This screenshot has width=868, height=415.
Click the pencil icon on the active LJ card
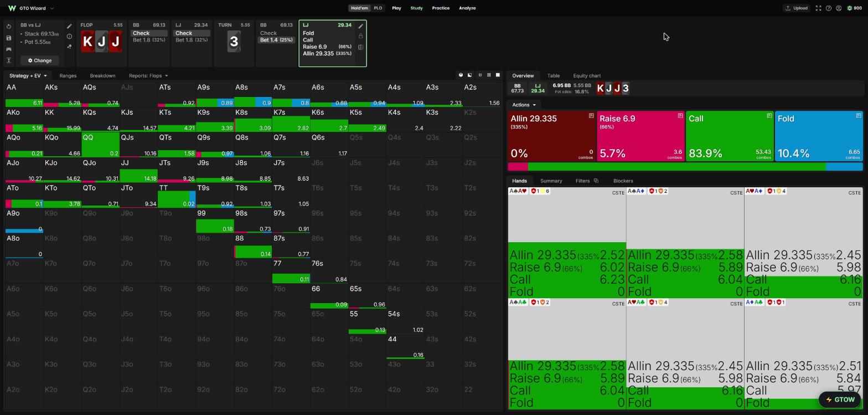[x=361, y=26]
